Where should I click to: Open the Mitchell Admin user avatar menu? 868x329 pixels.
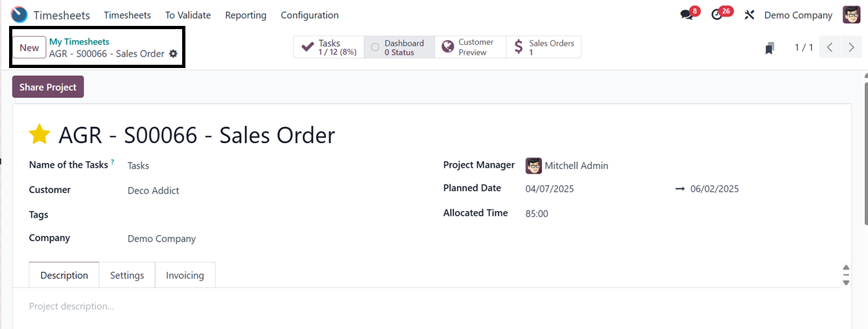tap(851, 15)
